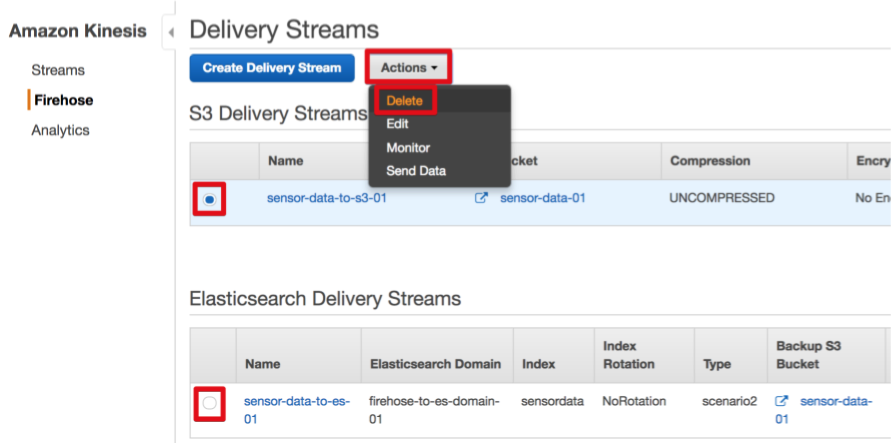891x443 pixels.
Task: Click Type column header
Action: (717, 363)
